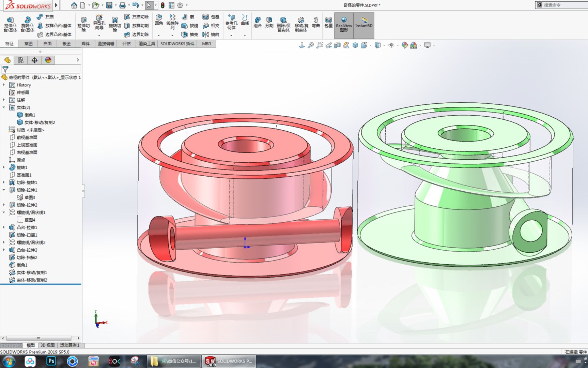588x368 pixels.
Task: Toggle the hide/show items eye icon
Action: tap(391, 45)
